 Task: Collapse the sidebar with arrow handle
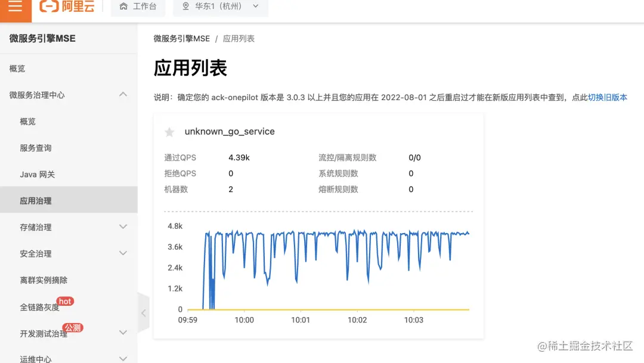(143, 313)
